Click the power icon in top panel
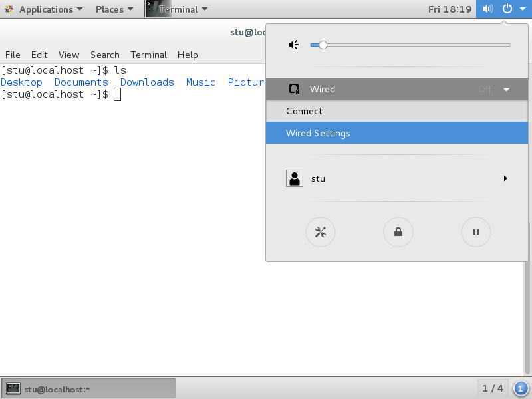The height and width of the screenshot is (399, 532). click(507, 9)
